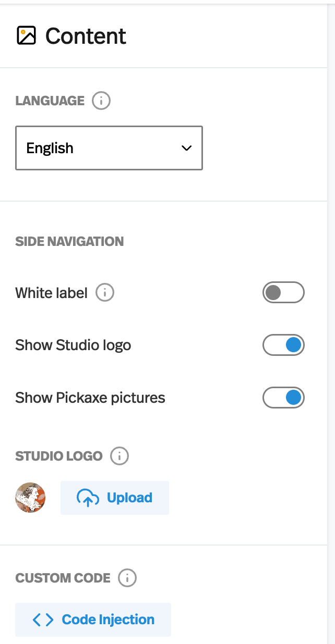Click the info icon next to LANGUAGE
This screenshot has width=335, height=644.
[101, 101]
